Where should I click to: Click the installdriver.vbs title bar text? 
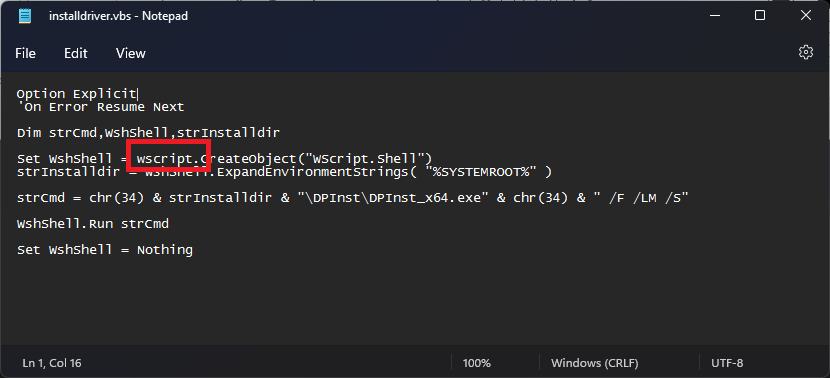[118, 16]
